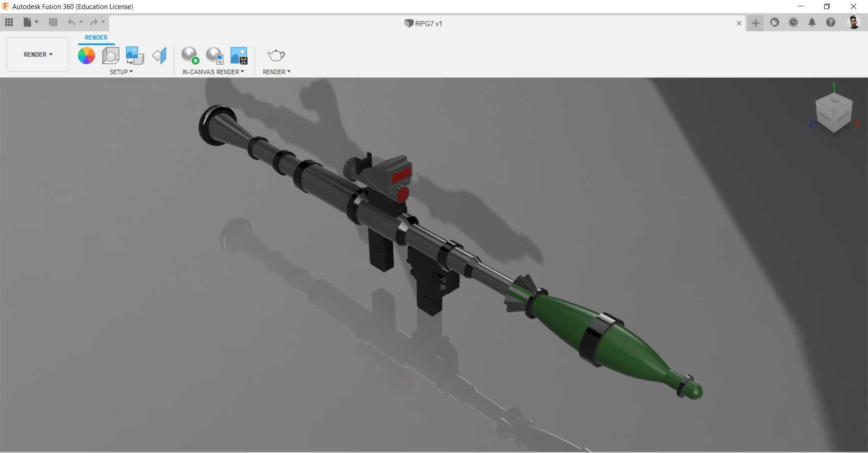868x453 pixels.
Task: Expand the IN-CANVAS RENDER panel menu
Action: 213,72
